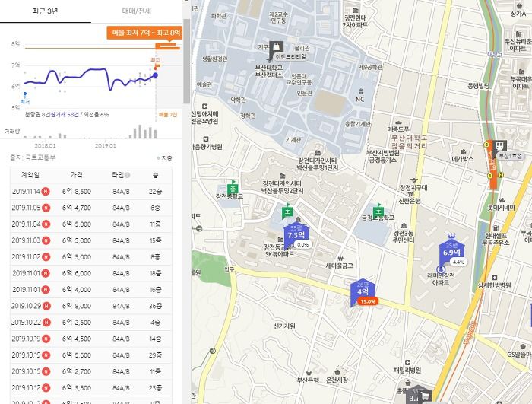Switch to the 매매/전세 tab

(x=136, y=11)
